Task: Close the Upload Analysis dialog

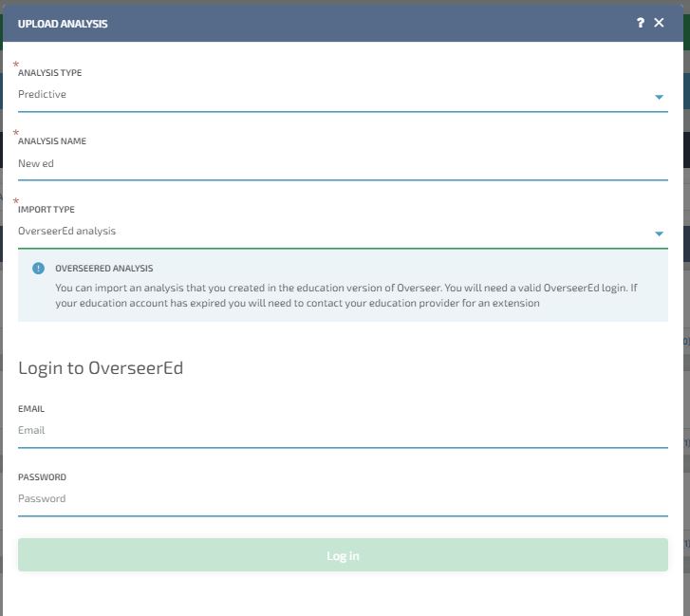Action: (x=659, y=23)
